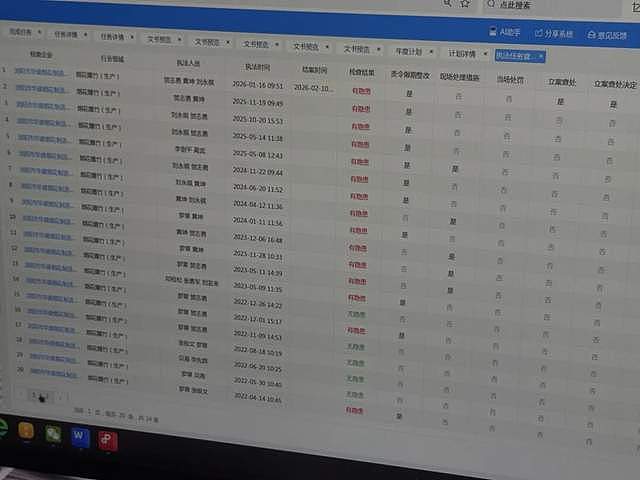Switch to the 年度计划 tab
This screenshot has width=640, height=480.
[408, 51]
